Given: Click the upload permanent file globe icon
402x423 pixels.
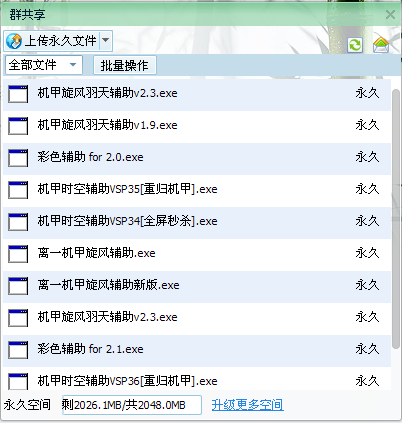Looking at the screenshot, I should [14, 41].
